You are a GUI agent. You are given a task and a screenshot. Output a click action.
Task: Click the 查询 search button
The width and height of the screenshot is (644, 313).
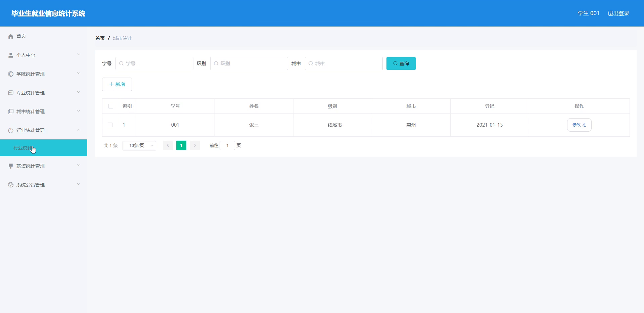coord(401,63)
